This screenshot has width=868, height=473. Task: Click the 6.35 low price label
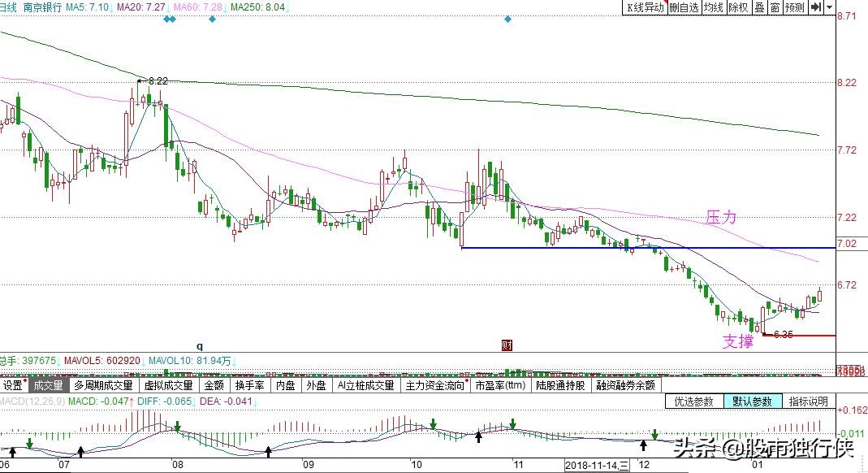[x=783, y=335]
